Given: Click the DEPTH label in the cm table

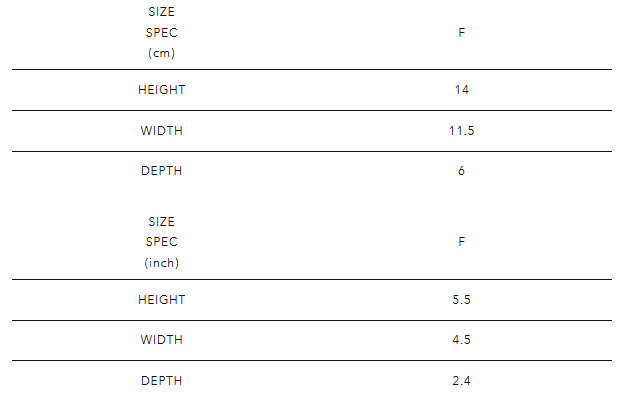Looking at the screenshot, I should pos(161,171).
